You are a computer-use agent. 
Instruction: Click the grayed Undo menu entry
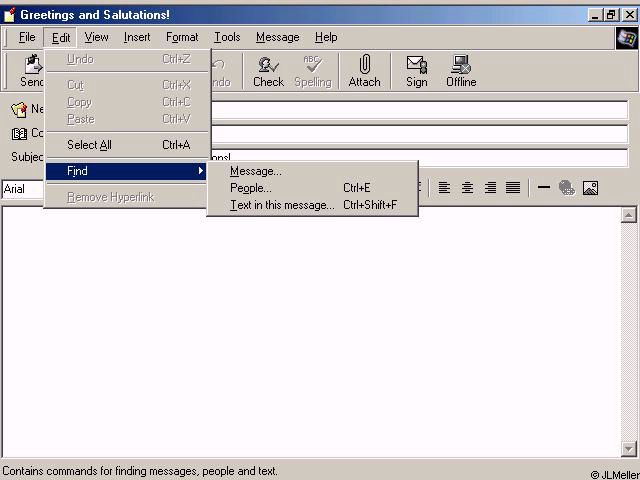pyautogui.click(x=127, y=59)
